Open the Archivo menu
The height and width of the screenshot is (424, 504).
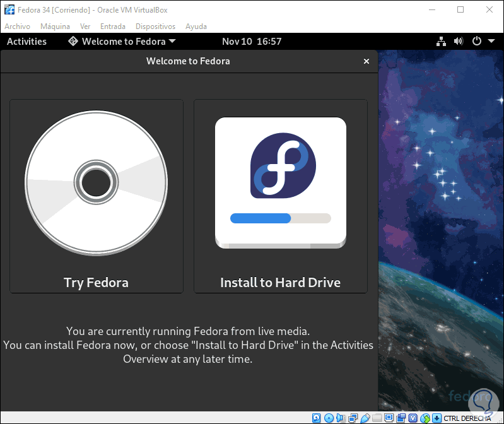coord(18,26)
